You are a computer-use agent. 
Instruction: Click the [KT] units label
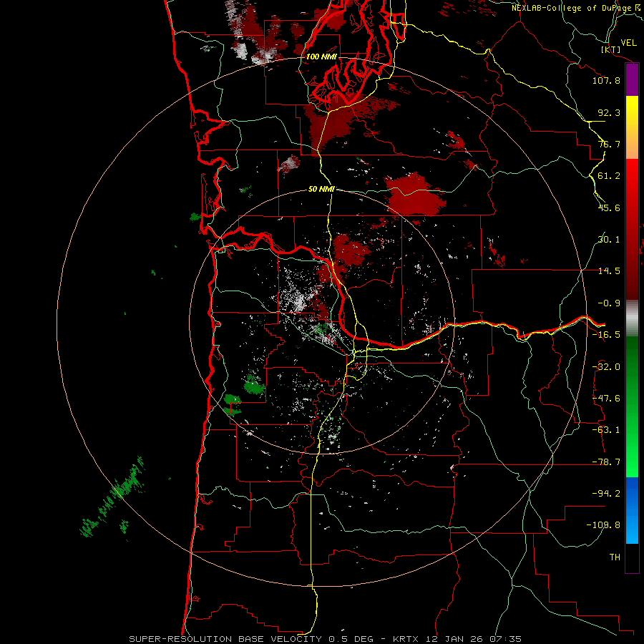point(611,49)
